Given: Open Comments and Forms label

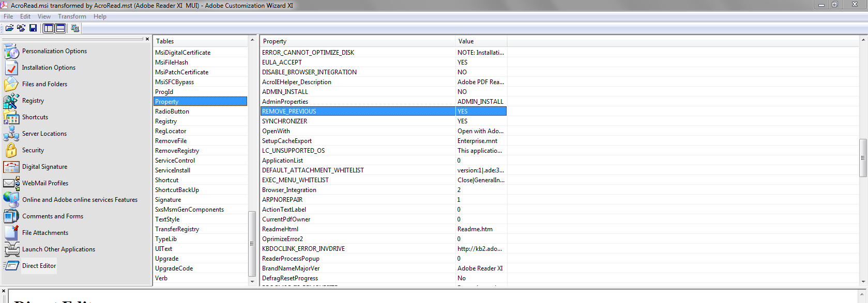Looking at the screenshot, I should click(x=53, y=216).
